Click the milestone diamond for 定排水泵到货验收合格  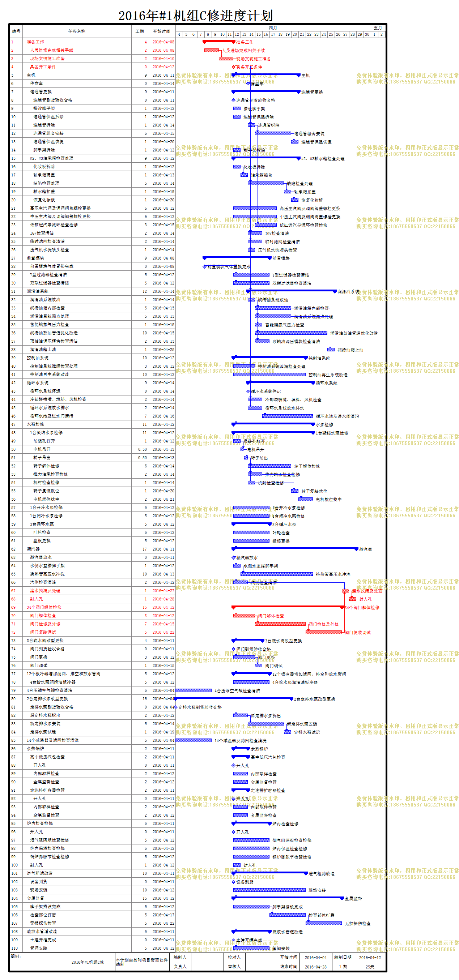point(175,707)
